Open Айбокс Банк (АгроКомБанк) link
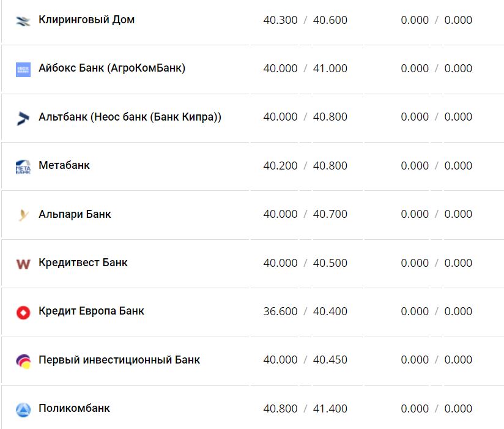Viewport: 504px width, 429px height. [x=111, y=68]
